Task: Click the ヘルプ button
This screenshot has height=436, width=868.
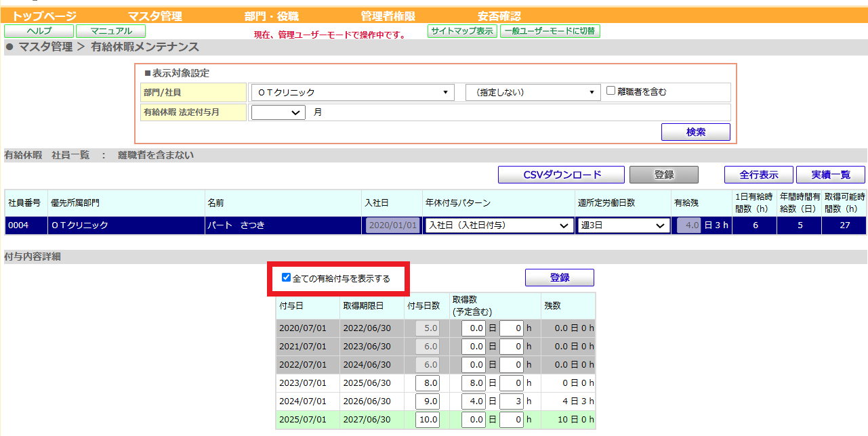Action: coord(39,31)
